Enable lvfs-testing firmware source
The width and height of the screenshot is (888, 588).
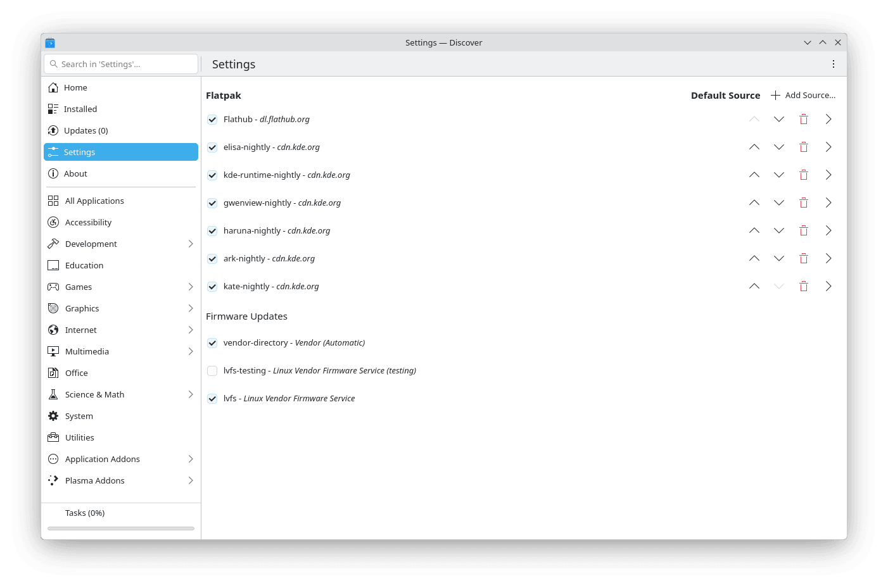pyautogui.click(x=212, y=371)
